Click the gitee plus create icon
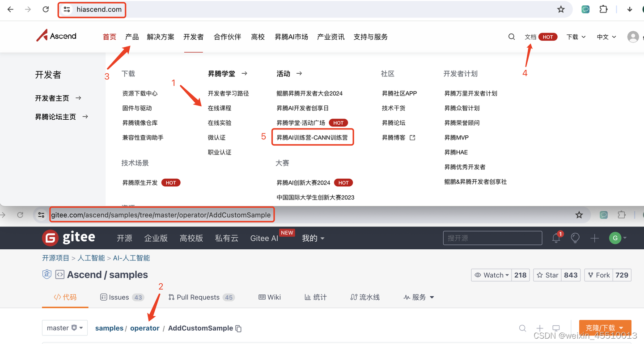Image resolution: width=644 pixels, height=344 pixels. pyautogui.click(x=594, y=238)
